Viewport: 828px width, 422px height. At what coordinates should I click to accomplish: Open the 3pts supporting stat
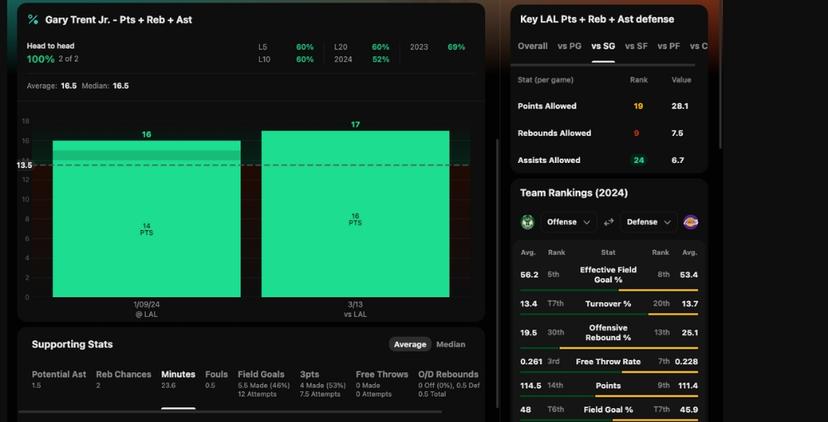pos(323,383)
